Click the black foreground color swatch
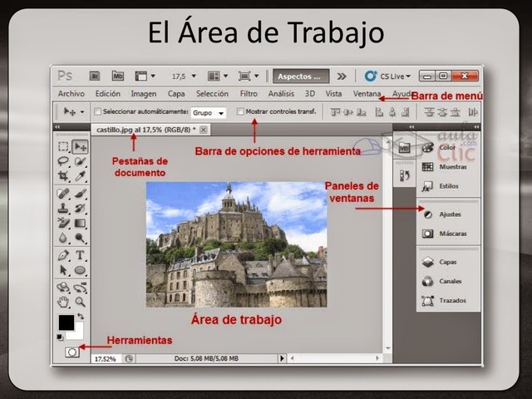 click(x=66, y=322)
